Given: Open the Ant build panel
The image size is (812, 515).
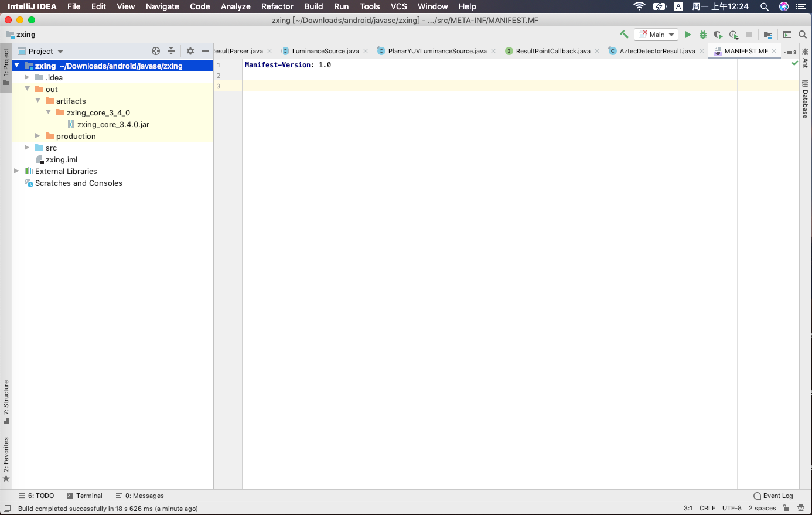Looking at the screenshot, I should pyautogui.click(x=806, y=61).
